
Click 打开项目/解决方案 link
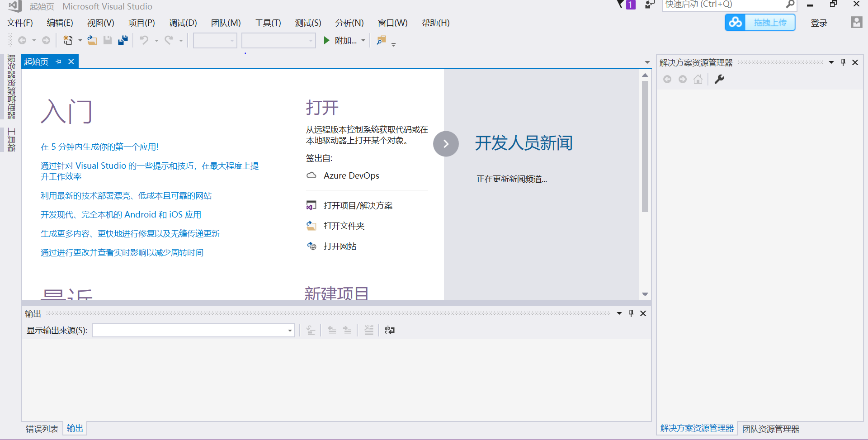coord(358,206)
